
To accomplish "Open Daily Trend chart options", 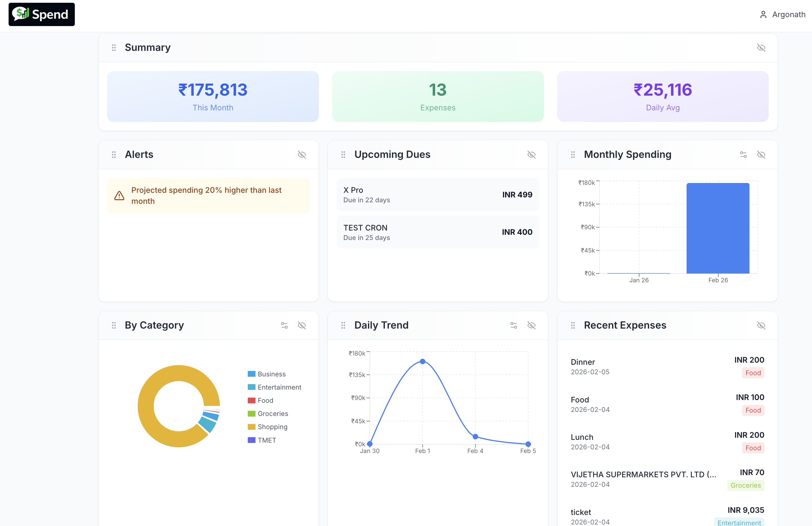I will 513,326.
